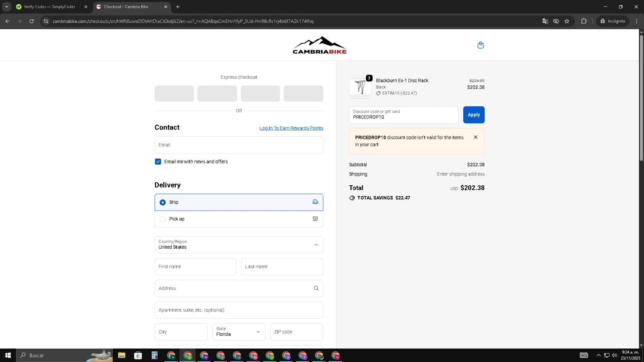
Task: Open the Incógnito profile button
Action: pos(613,21)
